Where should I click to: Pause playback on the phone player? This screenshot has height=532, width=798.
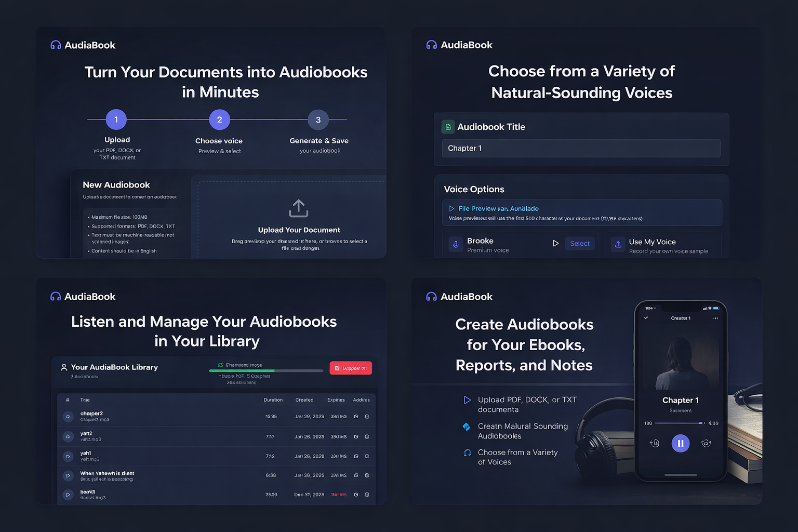click(681, 443)
